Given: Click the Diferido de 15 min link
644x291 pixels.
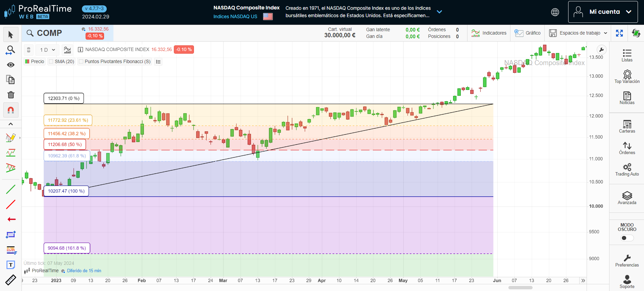Looking at the screenshot, I should pos(84,271).
